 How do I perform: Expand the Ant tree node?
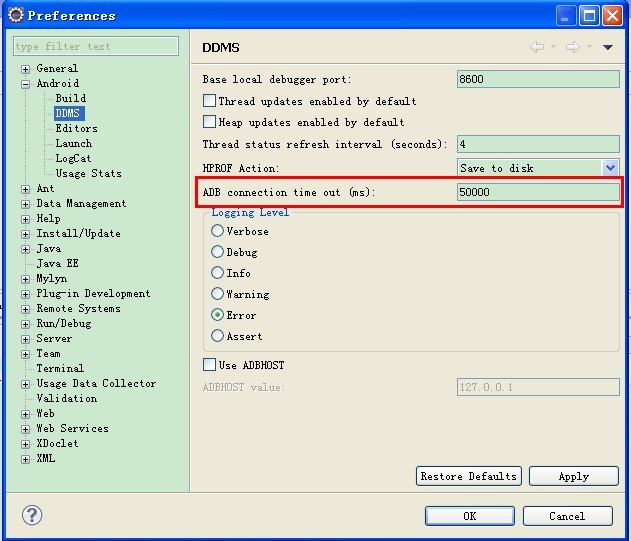(x=25, y=189)
